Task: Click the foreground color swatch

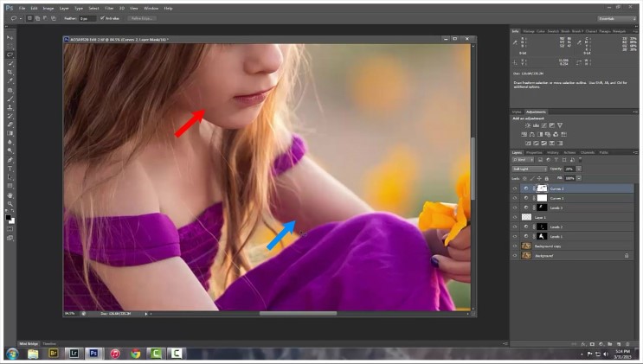Action: 9,218
